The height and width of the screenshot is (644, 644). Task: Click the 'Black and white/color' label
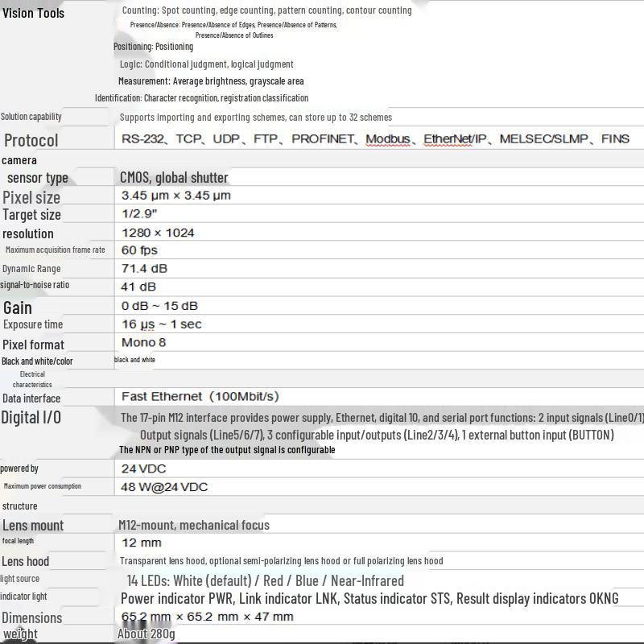pyautogui.click(x=37, y=361)
